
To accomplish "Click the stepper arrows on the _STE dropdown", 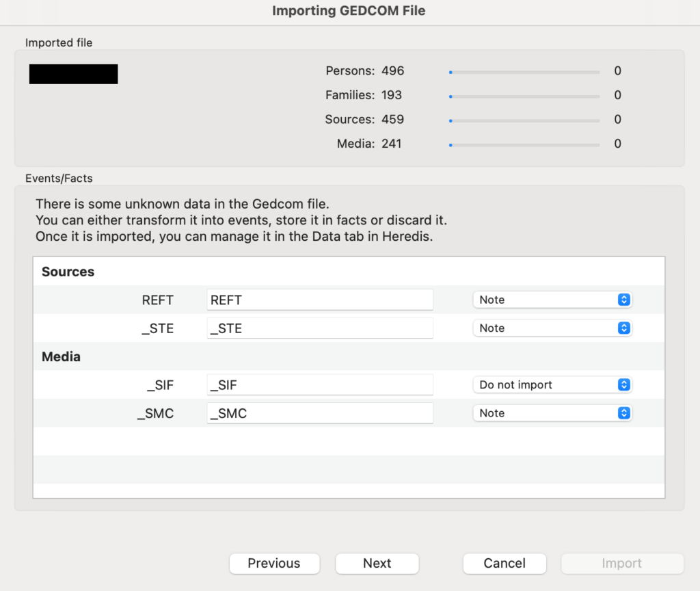I will pyautogui.click(x=623, y=328).
